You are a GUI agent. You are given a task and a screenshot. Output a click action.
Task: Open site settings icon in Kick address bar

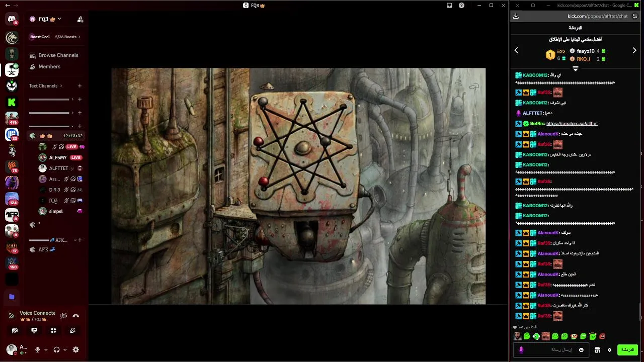[x=635, y=16]
